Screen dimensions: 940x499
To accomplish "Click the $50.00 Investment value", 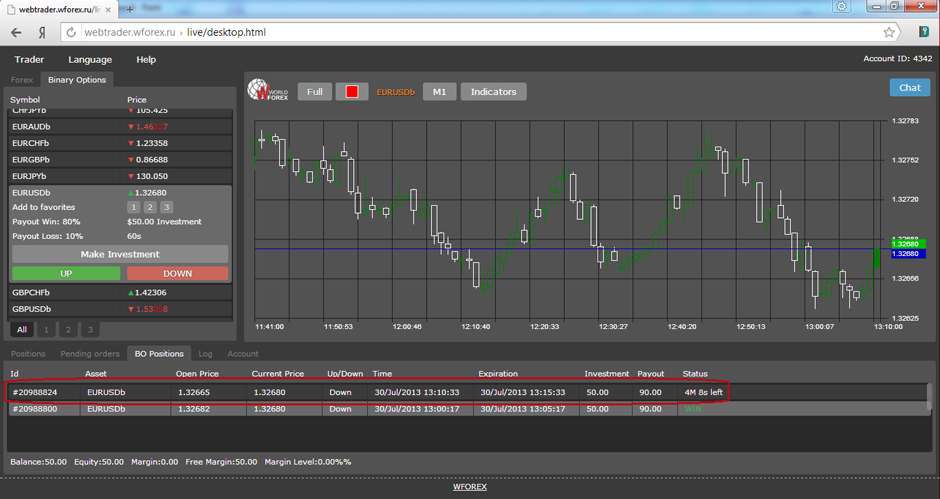I will (x=164, y=222).
